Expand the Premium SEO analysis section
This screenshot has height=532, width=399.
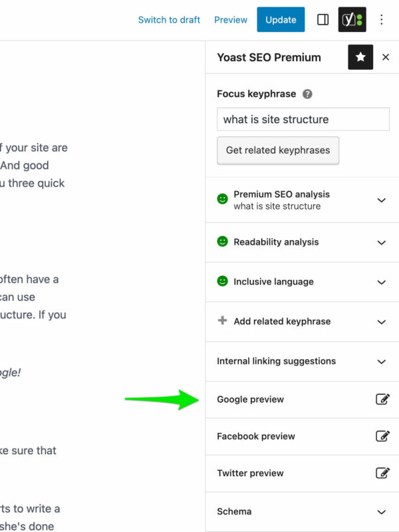point(381,199)
